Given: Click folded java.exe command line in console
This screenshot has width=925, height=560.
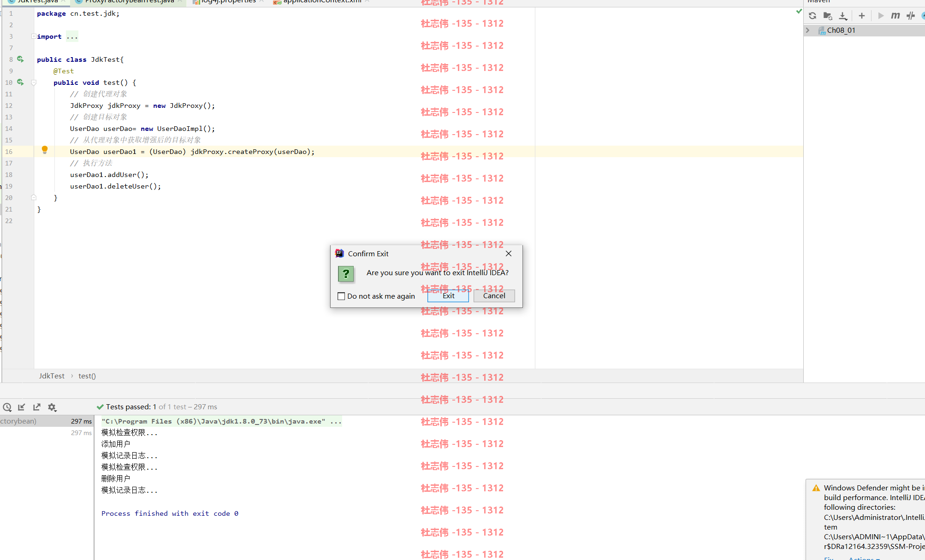Looking at the screenshot, I should (x=221, y=421).
